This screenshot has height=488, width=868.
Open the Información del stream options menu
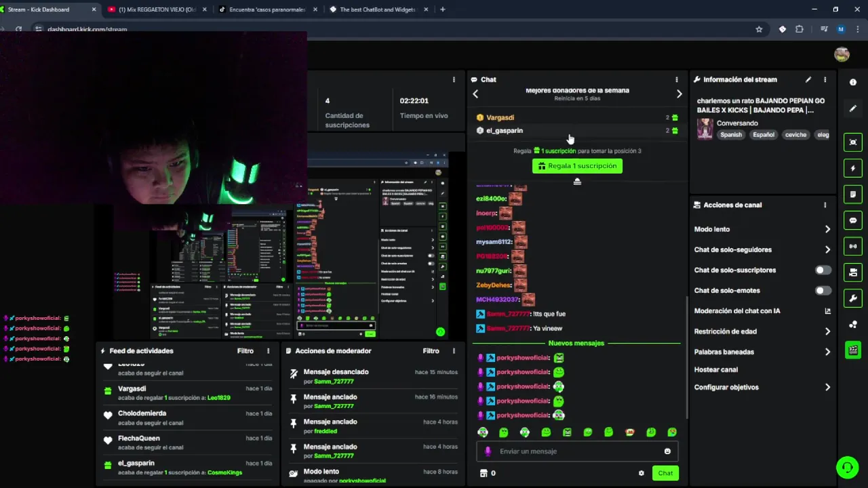click(825, 79)
